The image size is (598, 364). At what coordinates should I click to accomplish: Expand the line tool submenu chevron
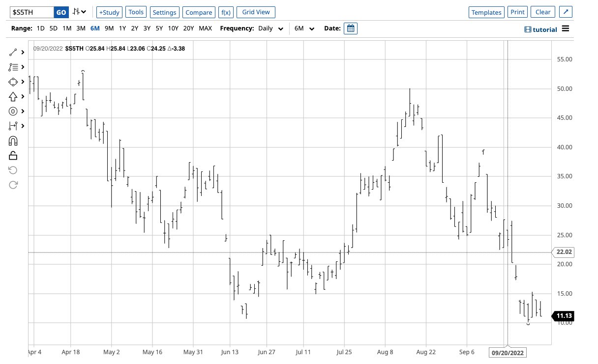(x=23, y=52)
